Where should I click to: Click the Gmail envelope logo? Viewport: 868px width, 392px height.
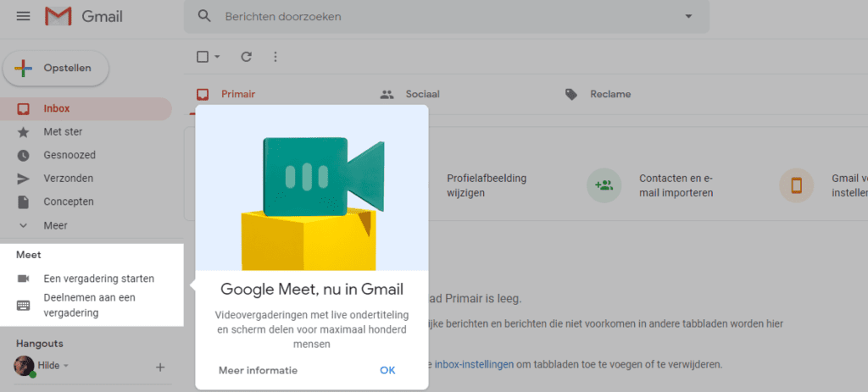coord(58,16)
